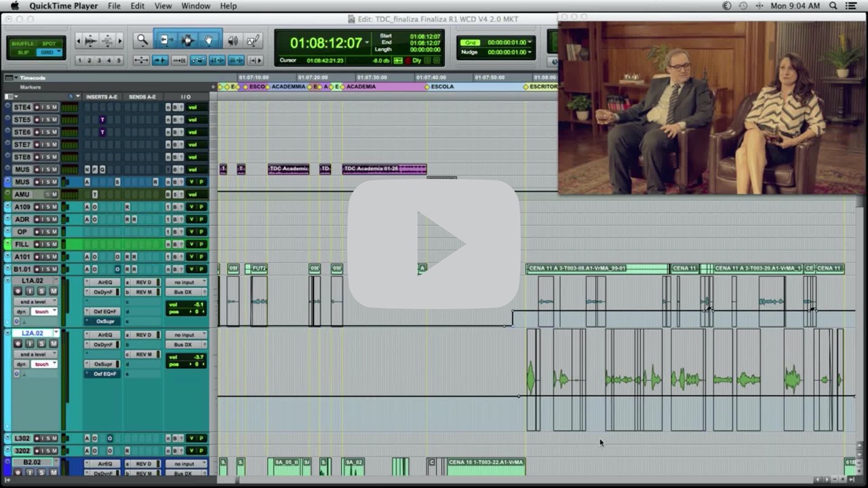
Task: Enable Spot edit mode
Action: click(49, 43)
